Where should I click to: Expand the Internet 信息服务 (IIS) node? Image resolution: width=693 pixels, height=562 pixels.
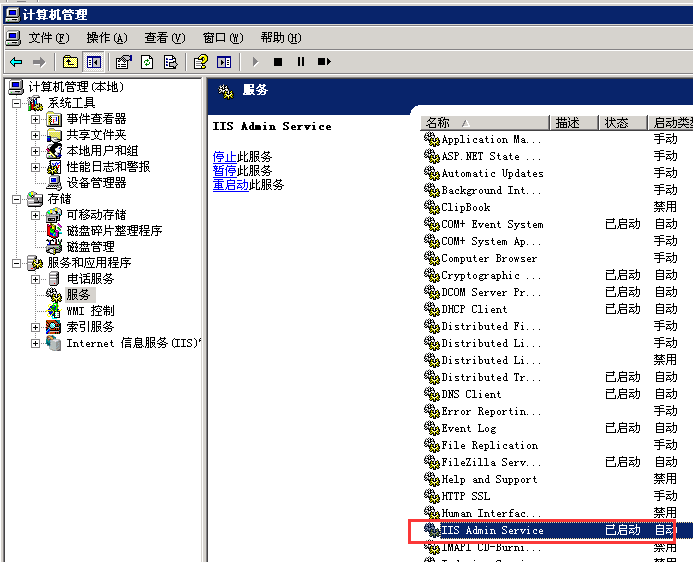tap(36, 343)
